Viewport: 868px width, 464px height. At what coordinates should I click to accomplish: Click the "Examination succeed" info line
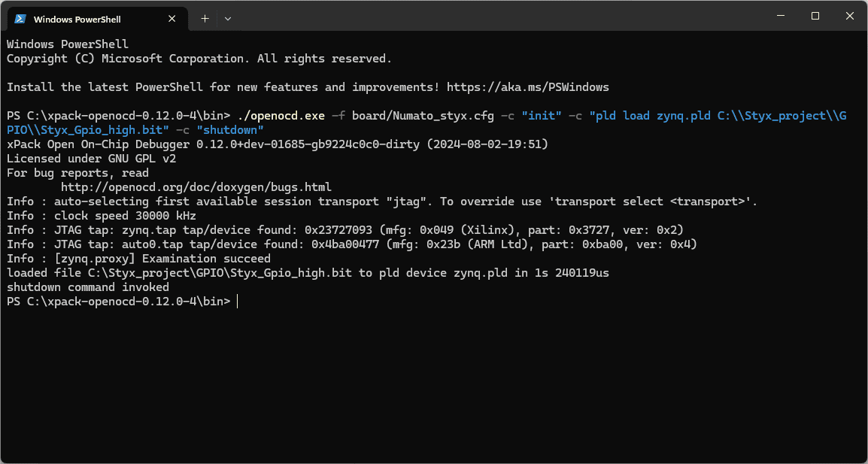pyautogui.click(x=138, y=259)
